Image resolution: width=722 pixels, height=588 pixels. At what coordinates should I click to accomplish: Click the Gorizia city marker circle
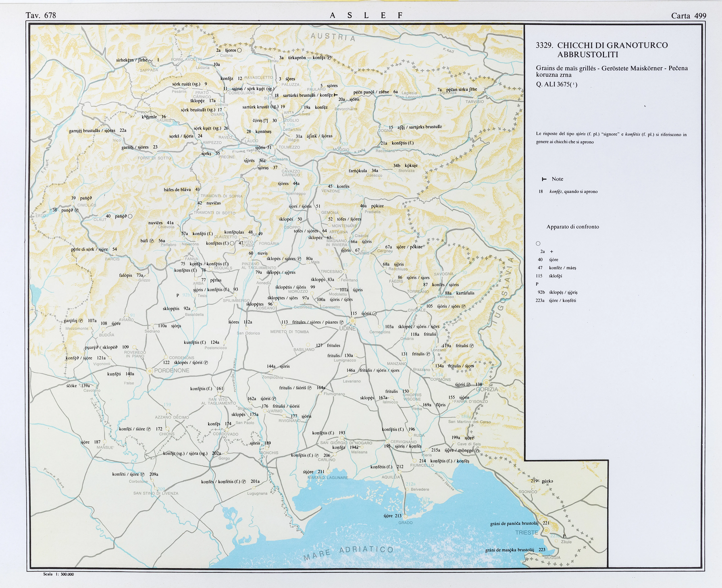486,383
